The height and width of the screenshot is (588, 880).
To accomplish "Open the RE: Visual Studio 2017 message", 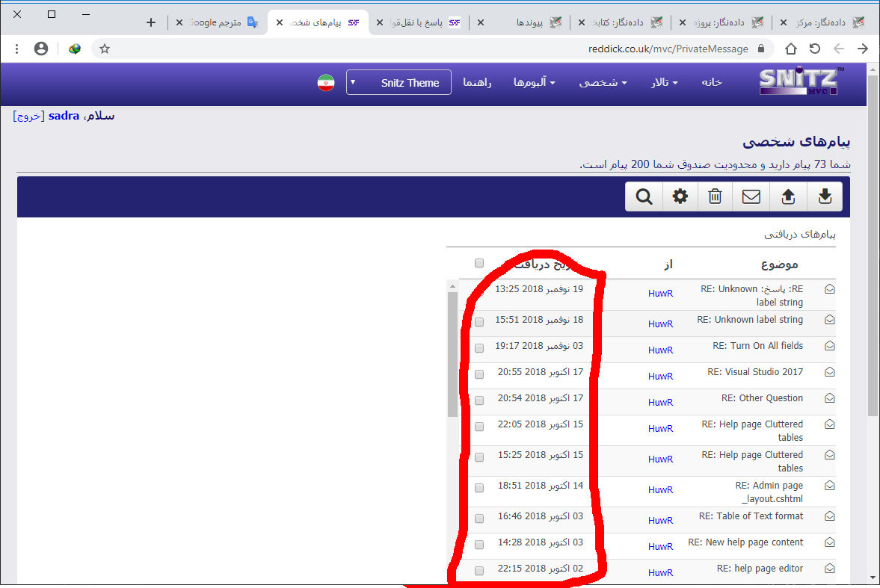I will 754,372.
